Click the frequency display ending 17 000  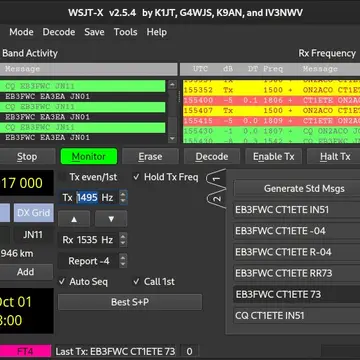[27, 183]
